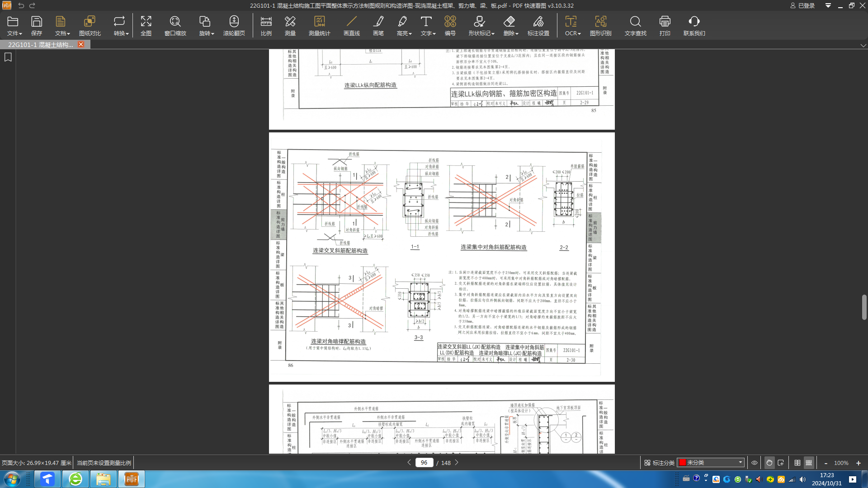Undo the last action in title bar
The width and height of the screenshot is (868, 488).
[x=21, y=5]
